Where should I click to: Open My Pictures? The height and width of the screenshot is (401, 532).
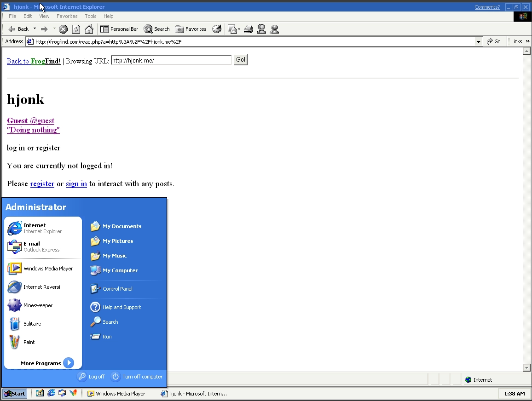[112, 241]
